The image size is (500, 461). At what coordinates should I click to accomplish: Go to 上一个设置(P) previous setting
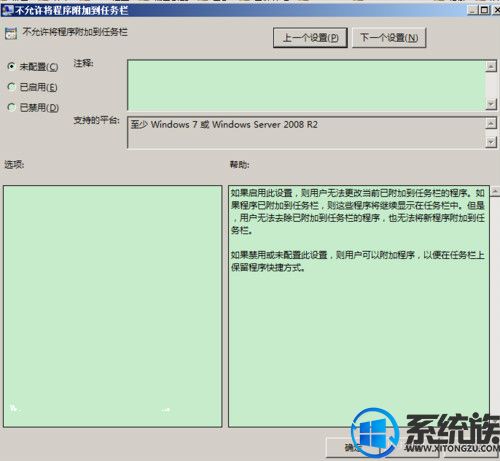click(x=310, y=38)
